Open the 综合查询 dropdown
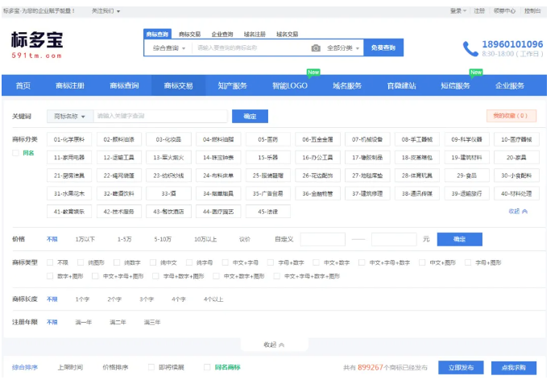Image resolution: width=559 pixels, height=392 pixels. coord(169,48)
